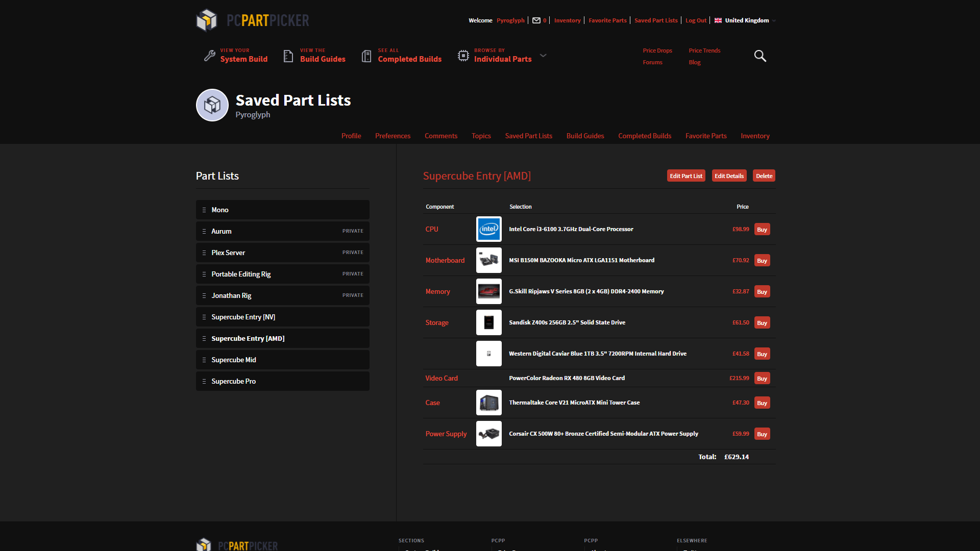Click Log Out
The height and width of the screenshot is (551, 980).
pyautogui.click(x=696, y=20)
